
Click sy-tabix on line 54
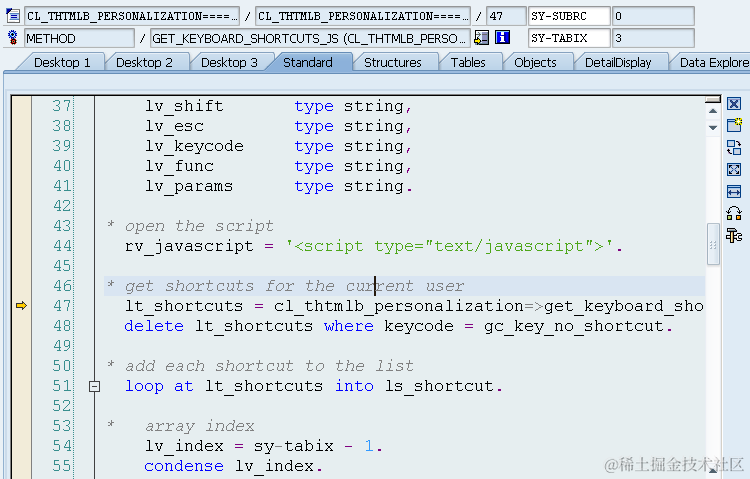[x=294, y=446]
